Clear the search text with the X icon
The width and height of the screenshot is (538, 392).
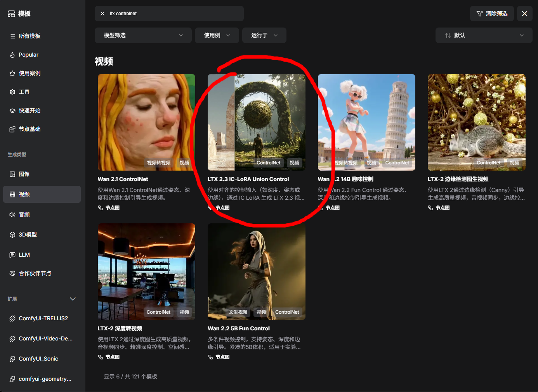pos(102,14)
